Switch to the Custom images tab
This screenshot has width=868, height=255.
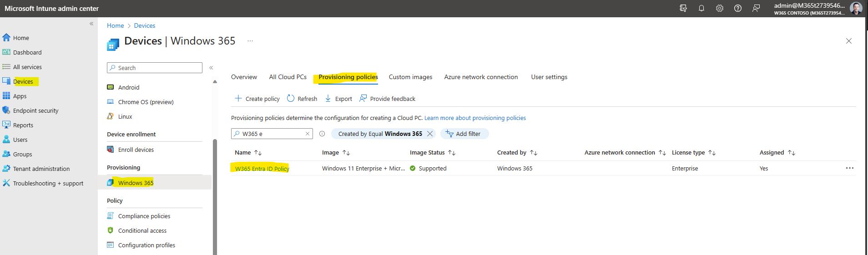point(410,77)
